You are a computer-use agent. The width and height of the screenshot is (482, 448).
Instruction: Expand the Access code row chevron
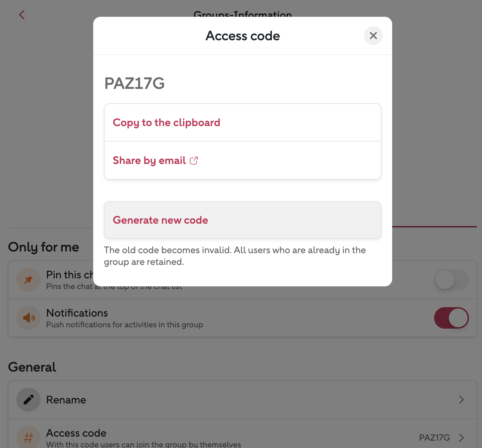pos(461,438)
